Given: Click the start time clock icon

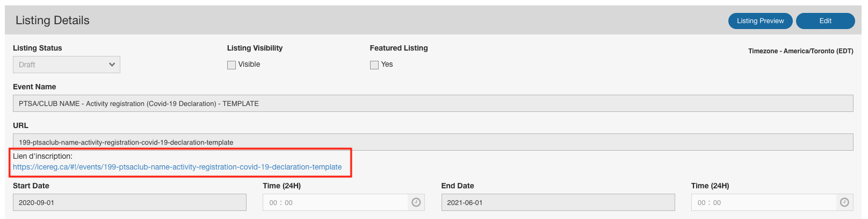Looking at the screenshot, I should click(416, 202).
